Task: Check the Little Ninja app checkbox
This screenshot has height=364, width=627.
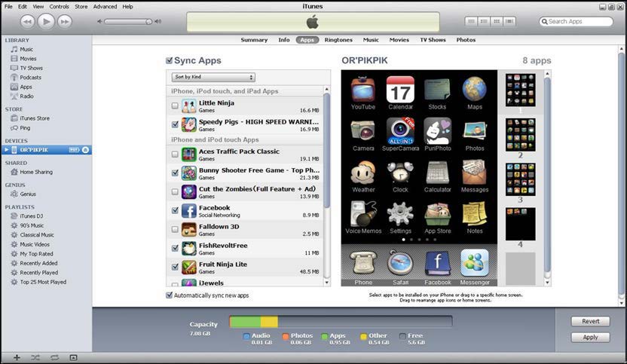Action: tap(175, 106)
